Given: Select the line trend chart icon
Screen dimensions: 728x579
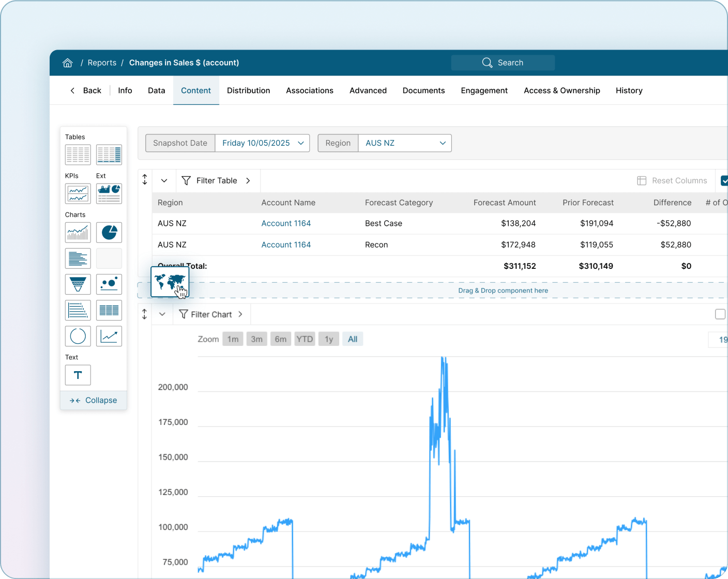Looking at the screenshot, I should click(109, 336).
